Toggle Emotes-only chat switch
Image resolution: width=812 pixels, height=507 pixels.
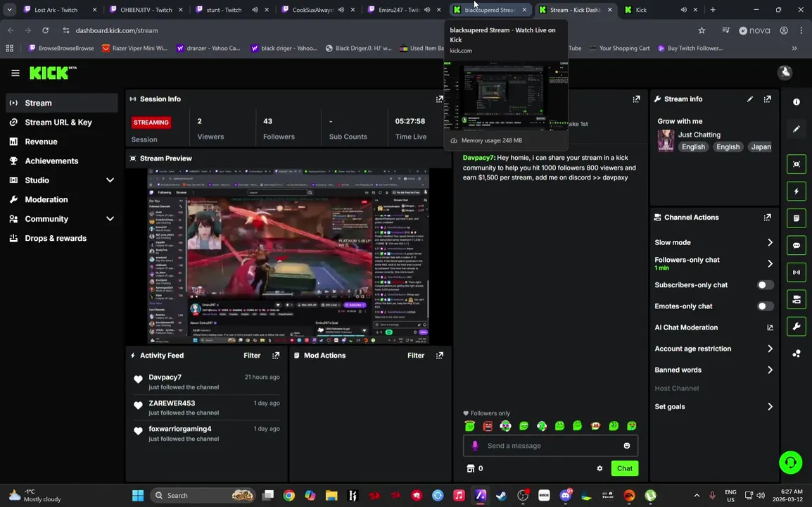pyautogui.click(x=765, y=306)
